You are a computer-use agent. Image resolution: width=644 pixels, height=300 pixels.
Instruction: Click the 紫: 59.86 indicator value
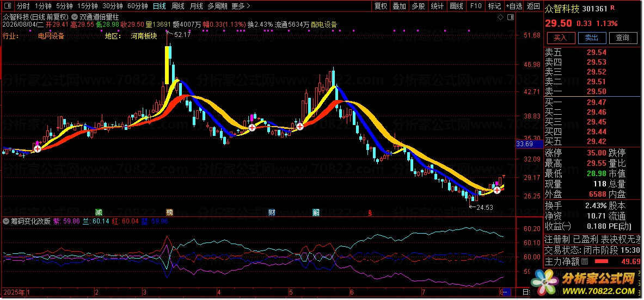click(x=66, y=221)
